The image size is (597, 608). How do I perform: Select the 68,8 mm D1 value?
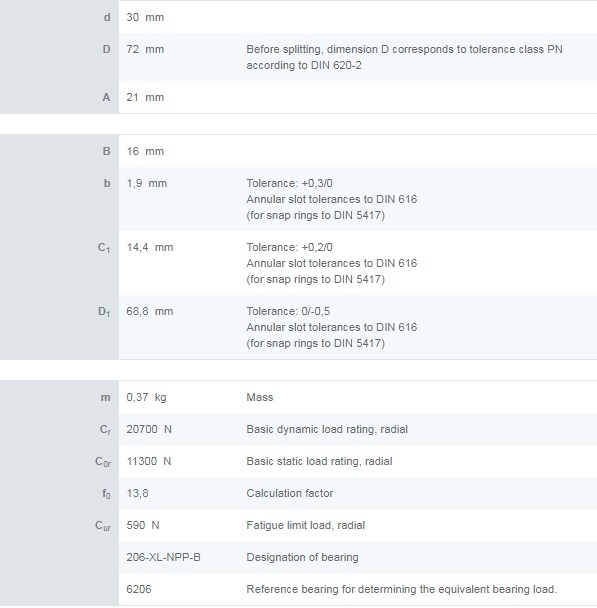(x=150, y=311)
